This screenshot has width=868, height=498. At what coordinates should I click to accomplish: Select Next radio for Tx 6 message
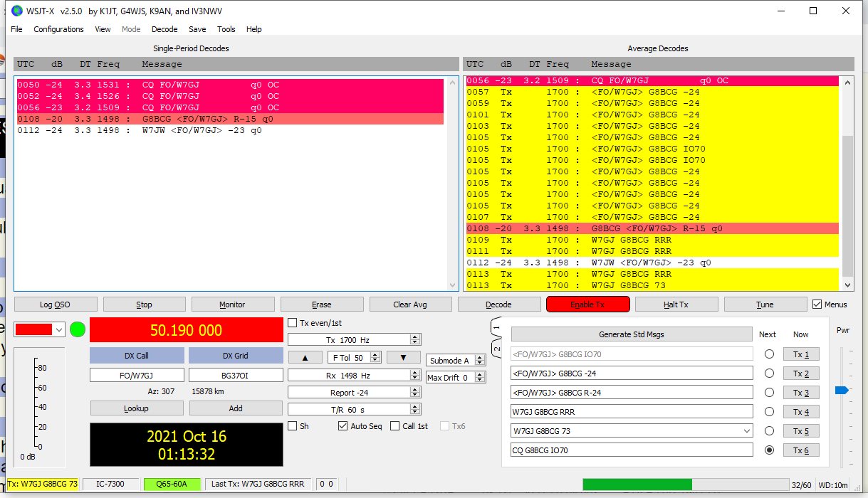click(768, 450)
